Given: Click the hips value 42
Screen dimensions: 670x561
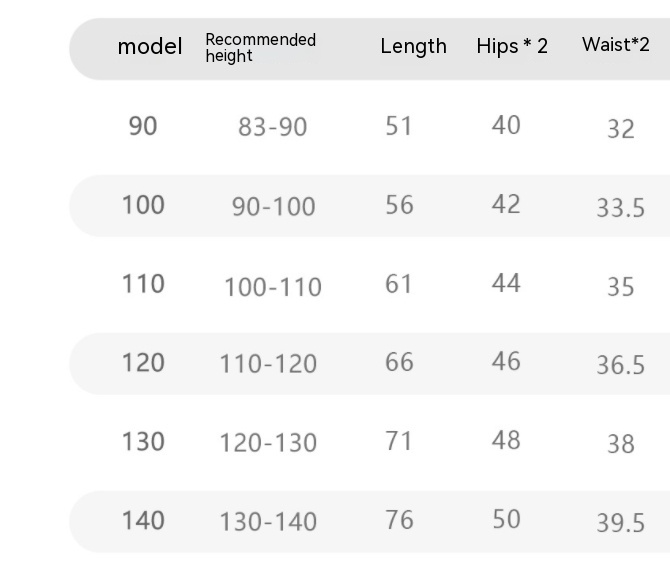Looking at the screenshot, I should click(x=506, y=204).
